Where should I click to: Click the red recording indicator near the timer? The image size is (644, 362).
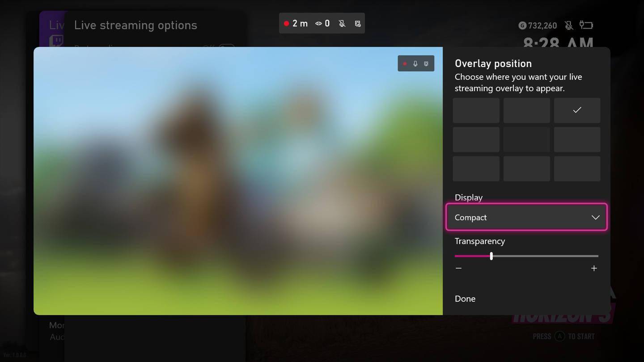pos(286,23)
